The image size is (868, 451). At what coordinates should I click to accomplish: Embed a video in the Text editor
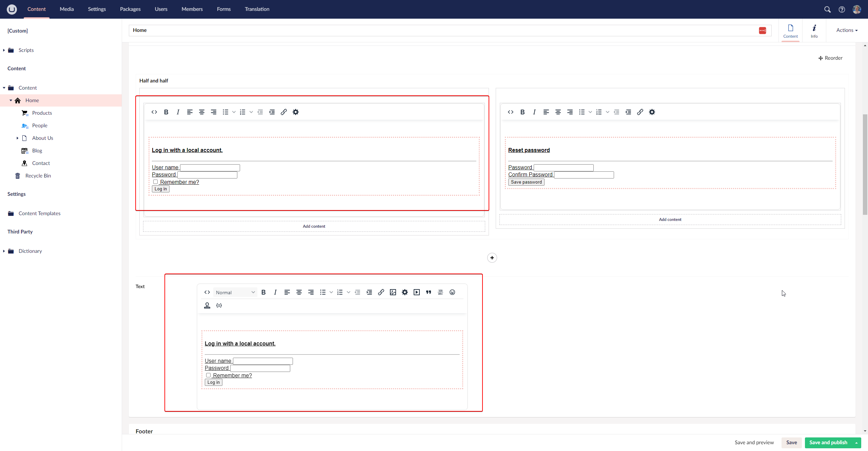coord(416,292)
